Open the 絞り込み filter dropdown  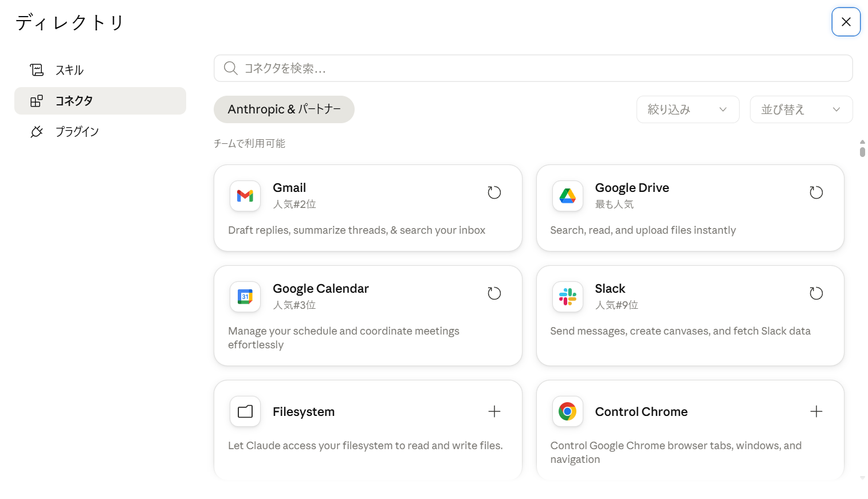[688, 109]
